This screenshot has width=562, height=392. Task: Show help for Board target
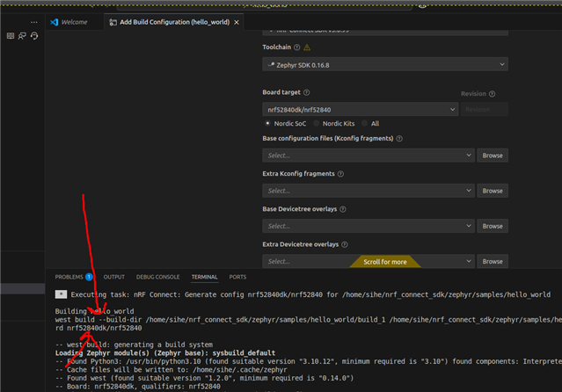click(x=306, y=92)
